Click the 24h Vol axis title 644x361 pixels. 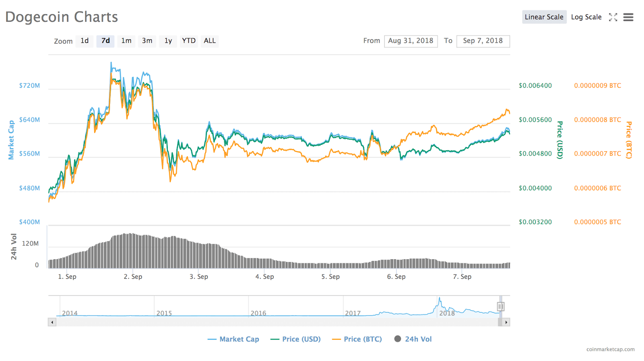(x=14, y=246)
